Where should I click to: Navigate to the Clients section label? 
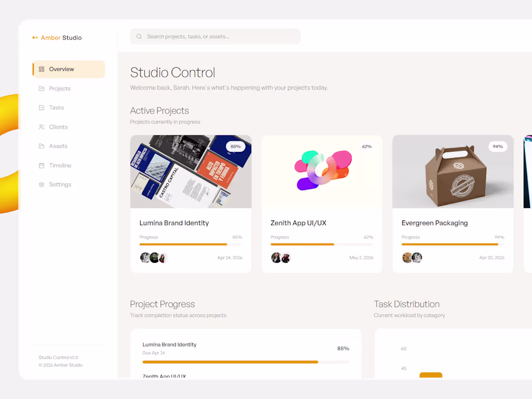click(59, 127)
